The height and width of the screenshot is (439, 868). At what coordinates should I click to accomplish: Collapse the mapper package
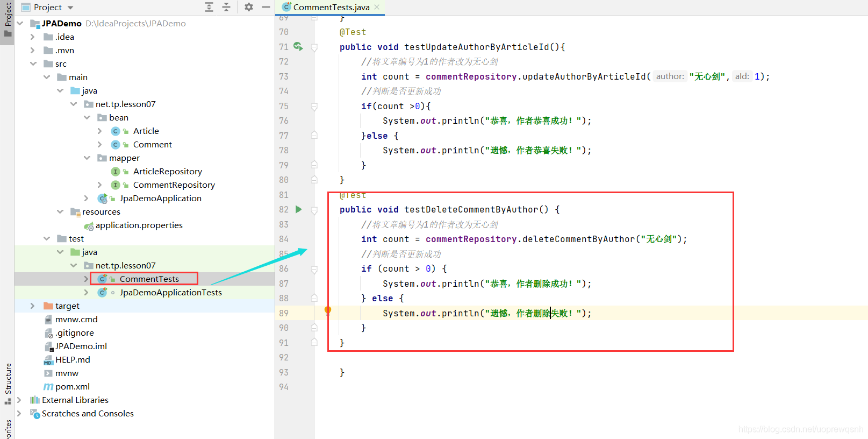87,158
